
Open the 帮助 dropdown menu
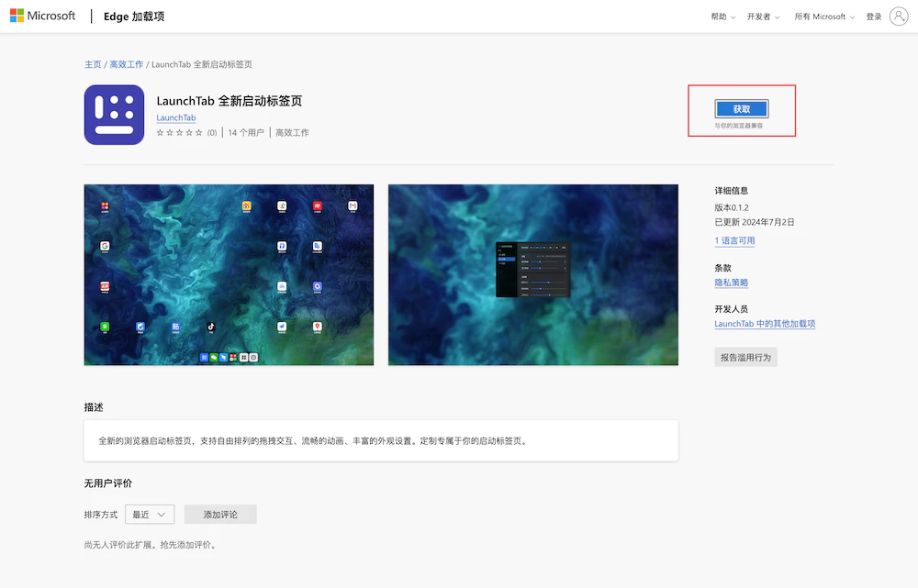722,16
